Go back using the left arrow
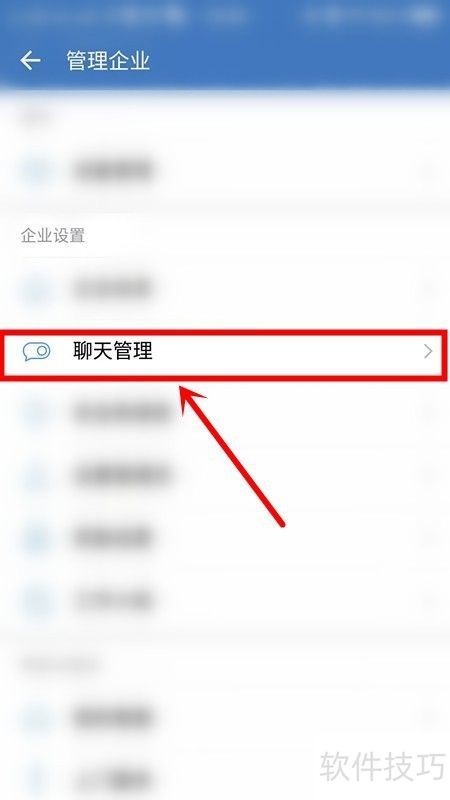This screenshot has width=450, height=800. tap(30, 61)
